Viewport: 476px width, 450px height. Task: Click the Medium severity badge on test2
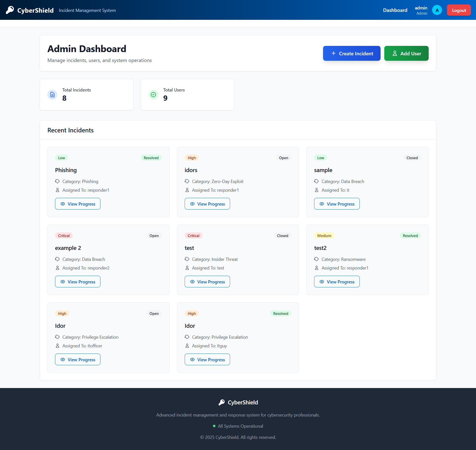324,236
